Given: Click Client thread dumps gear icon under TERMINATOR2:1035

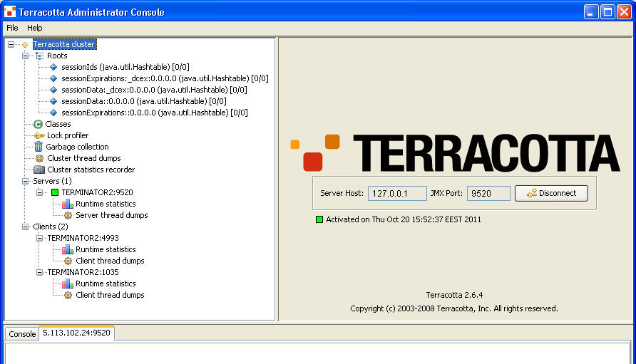Looking at the screenshot, I should [x=68, y=295].
